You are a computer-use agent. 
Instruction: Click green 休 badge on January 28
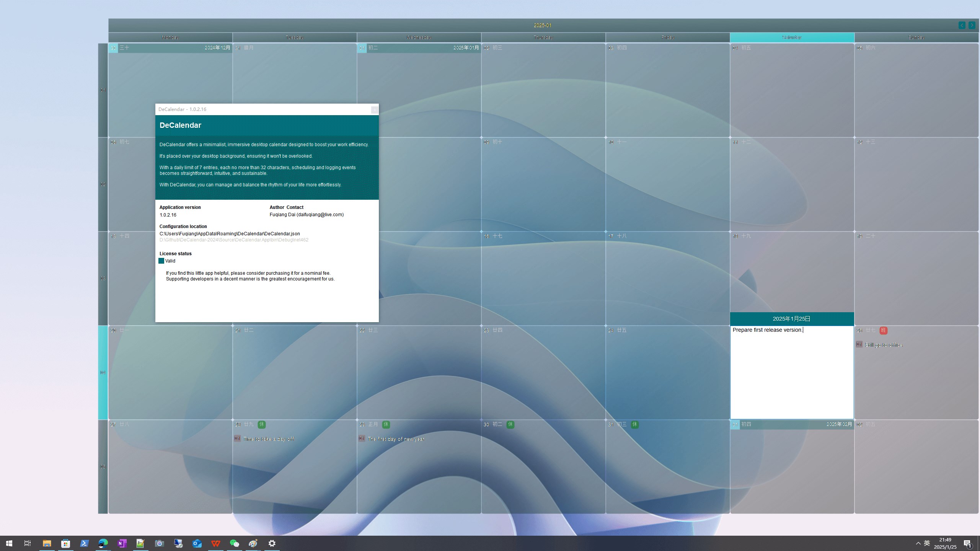coord(261,424)
